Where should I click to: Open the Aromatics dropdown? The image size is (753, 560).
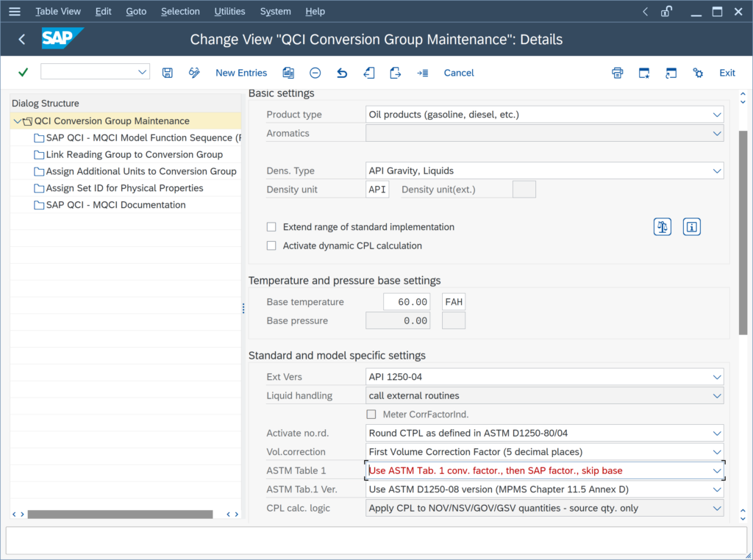click(717, 134)
